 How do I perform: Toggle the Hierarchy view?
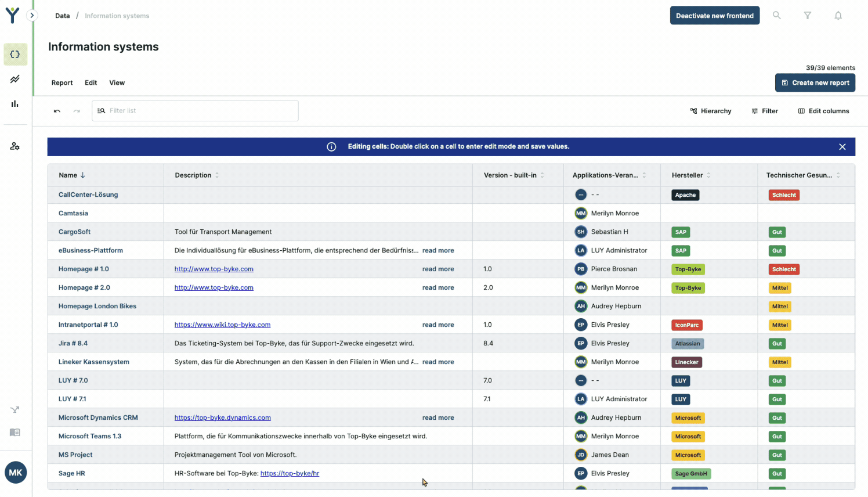click(x=710, y=111)
